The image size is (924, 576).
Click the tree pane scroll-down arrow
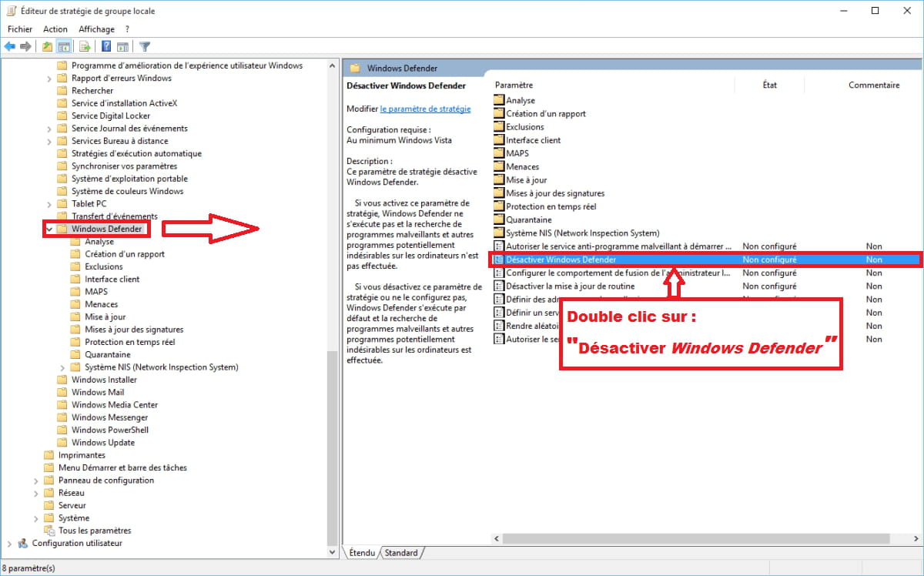point(332,551)
